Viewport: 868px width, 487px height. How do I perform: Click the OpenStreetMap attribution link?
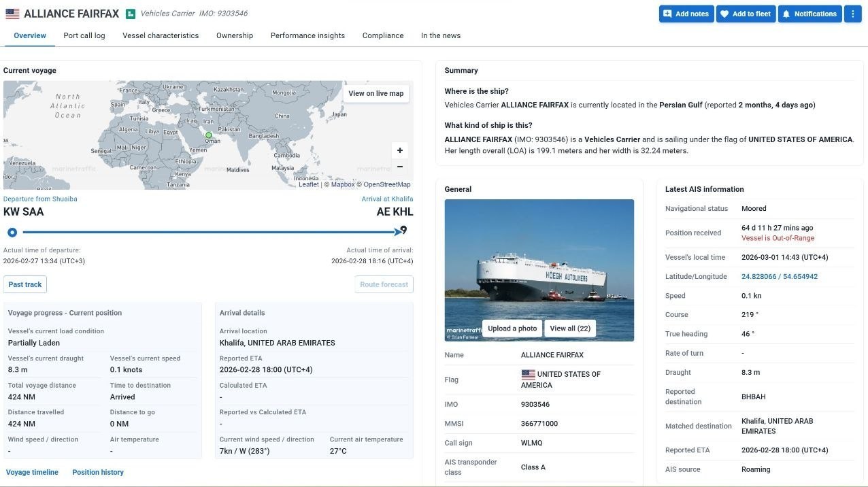[387, 184]
